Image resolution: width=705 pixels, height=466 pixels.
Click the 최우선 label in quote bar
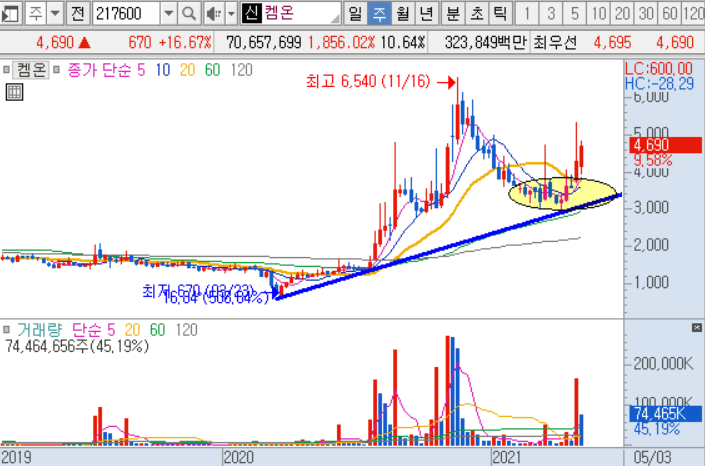(x=555, y=43)
